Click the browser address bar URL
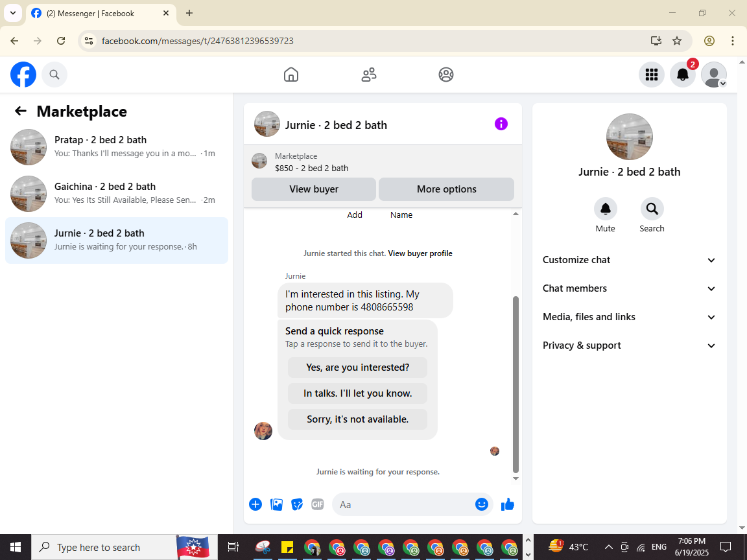 pyautogui.click(x=198, y=41)
